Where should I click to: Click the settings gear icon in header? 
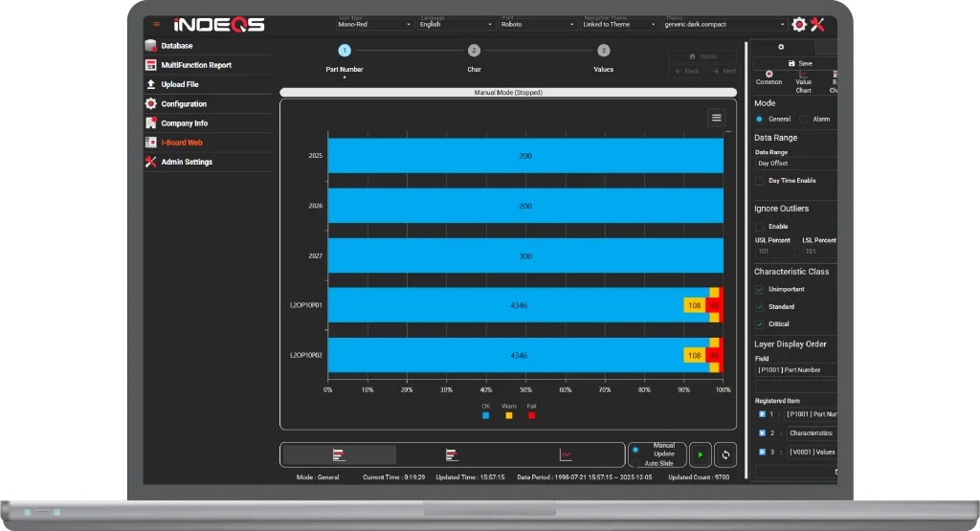click(799, 25)
